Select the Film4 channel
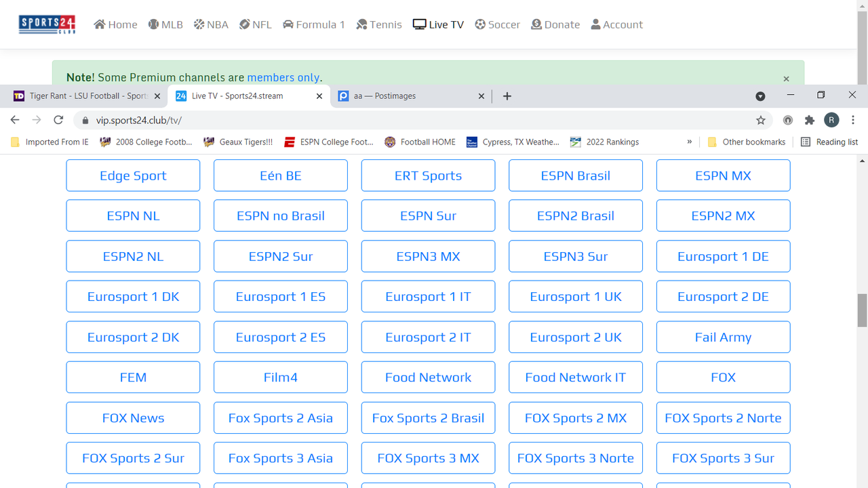Viewport: 868px width, 488px height. (x=281, y=378)
